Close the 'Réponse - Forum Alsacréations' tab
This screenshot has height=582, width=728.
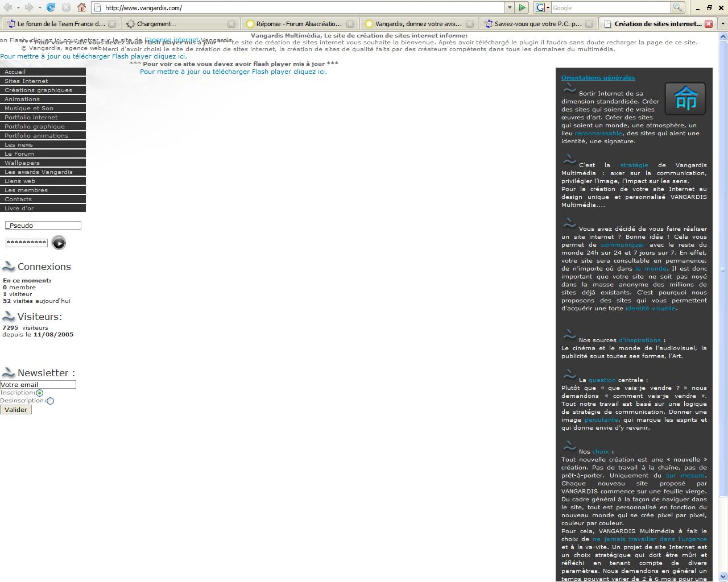click(350, 24)
